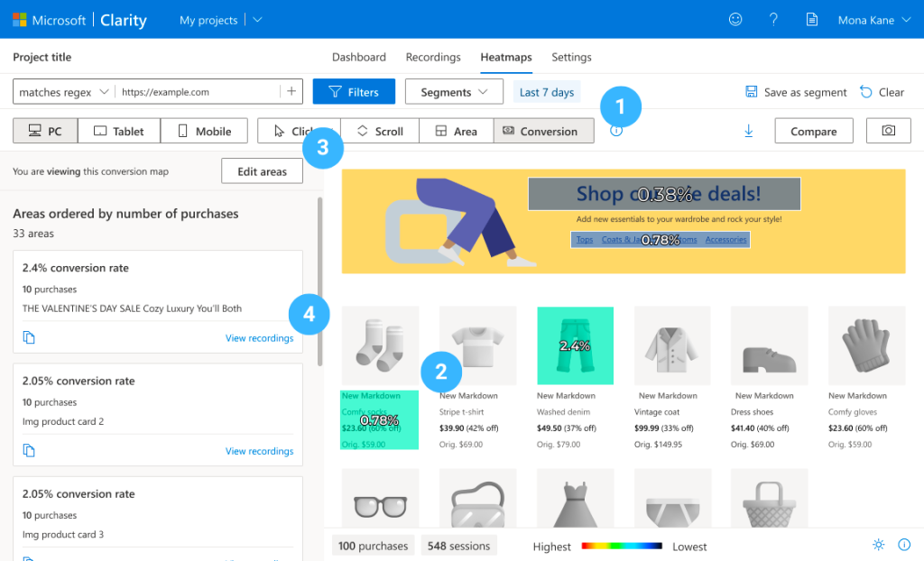Capture a screenshot with the camera icon
The height and width of the screenshot is (561, 924).
(x=888, y=130)
